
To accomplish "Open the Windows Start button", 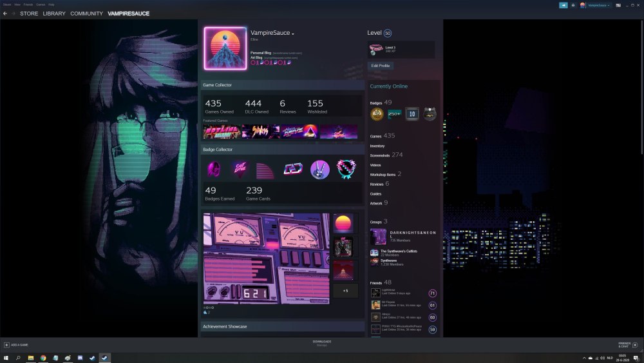I will 6,358.
